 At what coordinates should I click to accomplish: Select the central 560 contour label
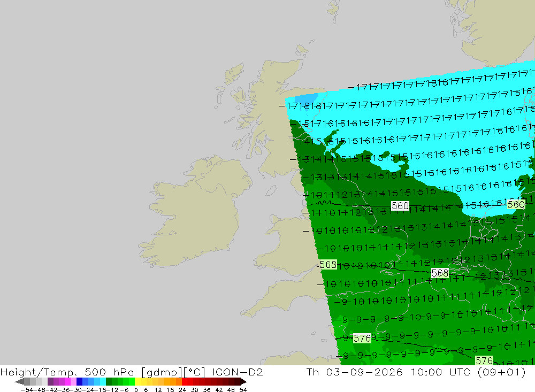click(400, 206)
